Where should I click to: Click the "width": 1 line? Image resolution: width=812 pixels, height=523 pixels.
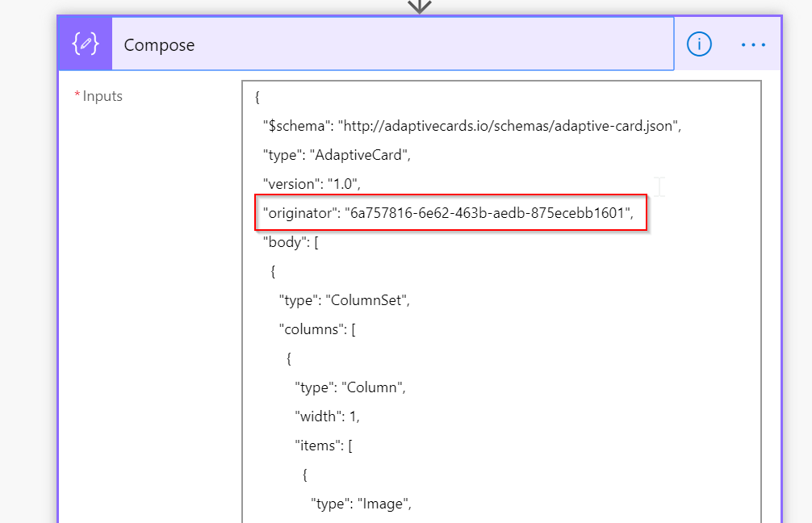point(327,416)
